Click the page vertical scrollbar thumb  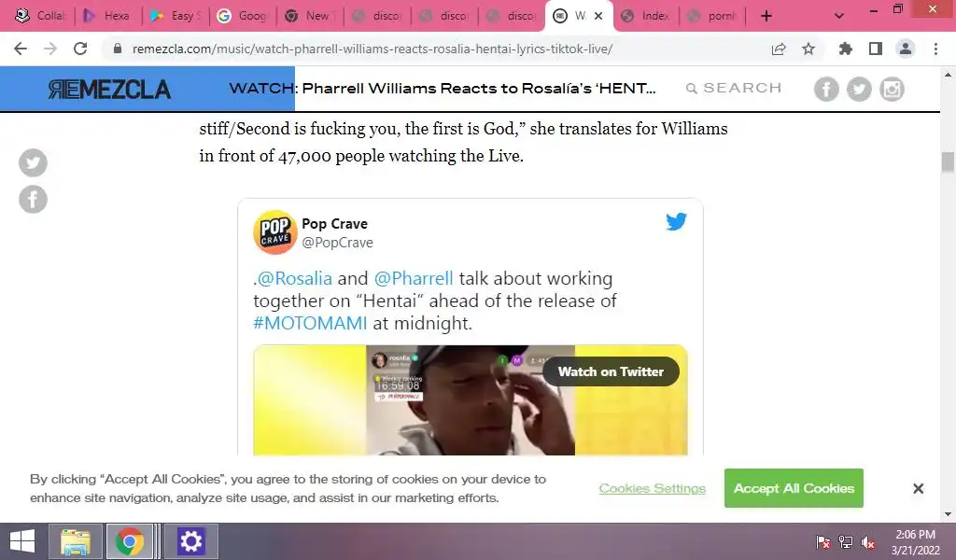[x=948, y=162]
